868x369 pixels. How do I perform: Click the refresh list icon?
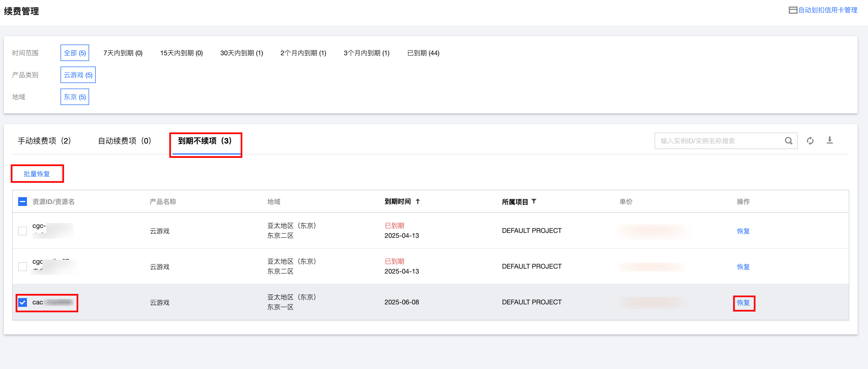click(x=810, y=141)
